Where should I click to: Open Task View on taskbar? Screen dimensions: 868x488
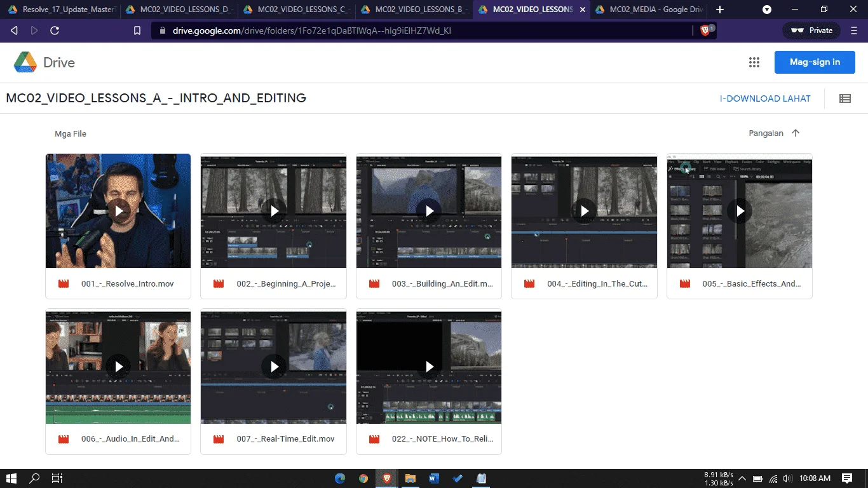click(x=57, y=478)
